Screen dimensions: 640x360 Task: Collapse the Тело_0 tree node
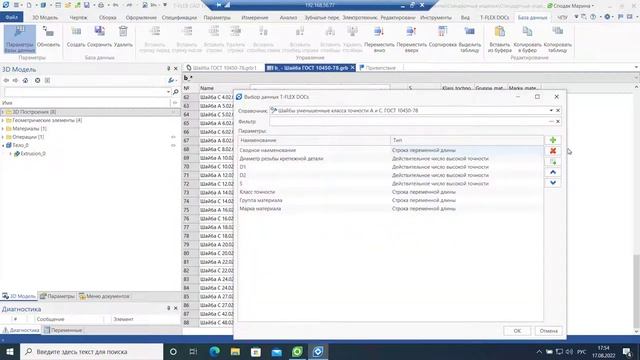point(3,145)
